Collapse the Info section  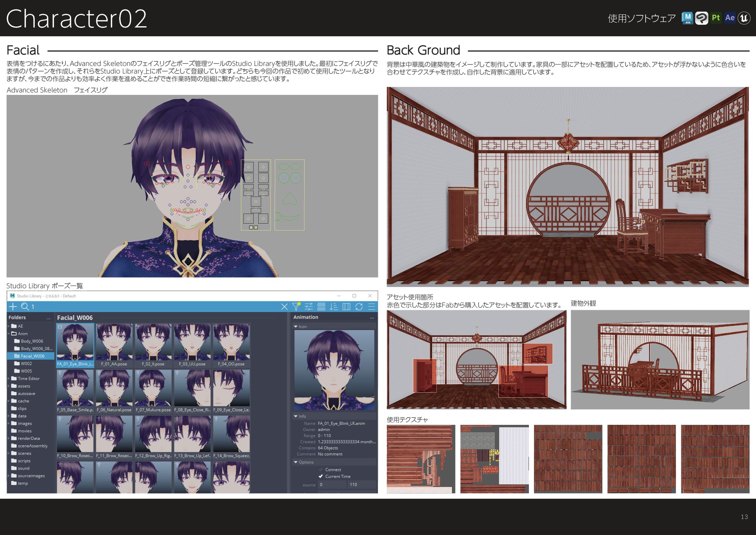pyautogui.click(x=296, y=416)
